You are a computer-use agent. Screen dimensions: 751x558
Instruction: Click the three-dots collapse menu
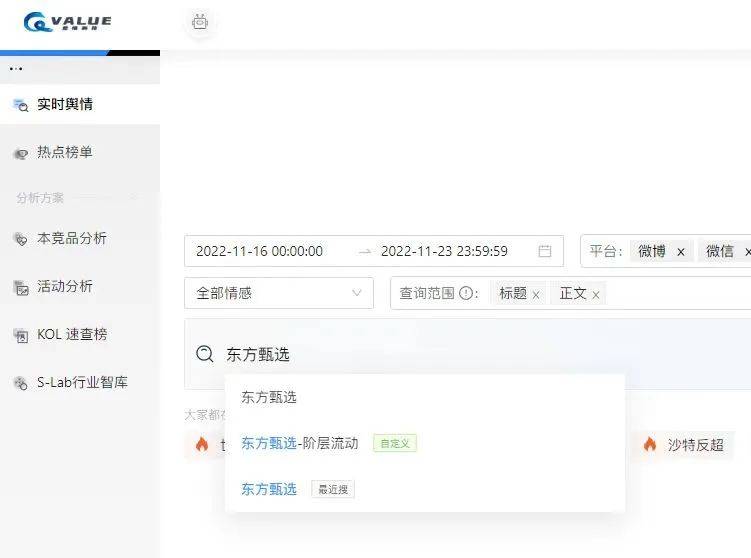pos(16,69)
